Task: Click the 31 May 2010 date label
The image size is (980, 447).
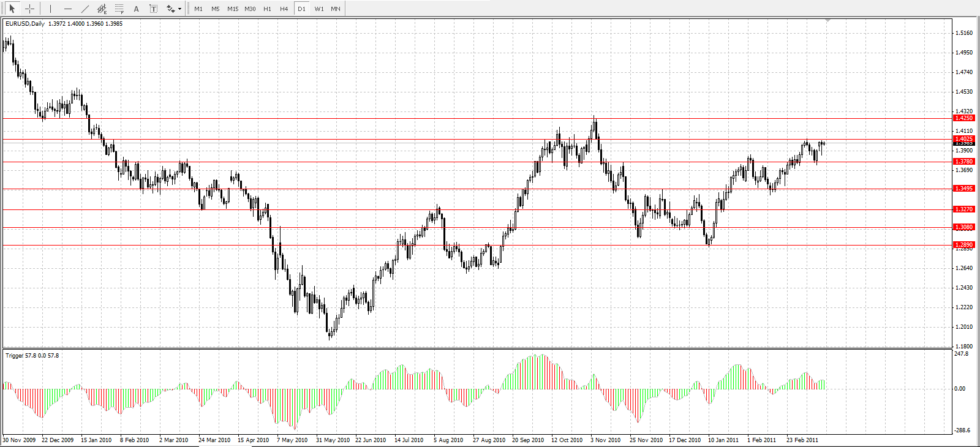Action: [x=333, y=440]
